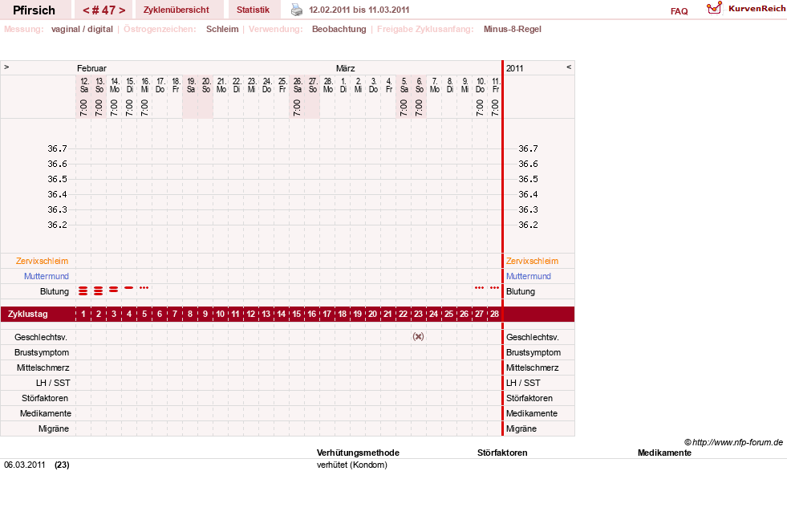This screenshot has height=532, width=787.
Task: Click right-side Muttermund label
Action: pos(529,276)
